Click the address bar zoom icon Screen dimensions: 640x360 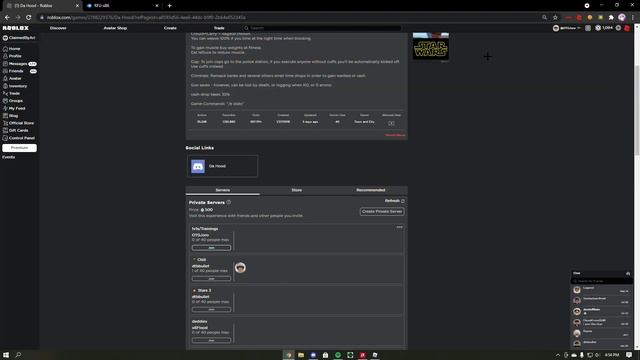tap(544, 18)
